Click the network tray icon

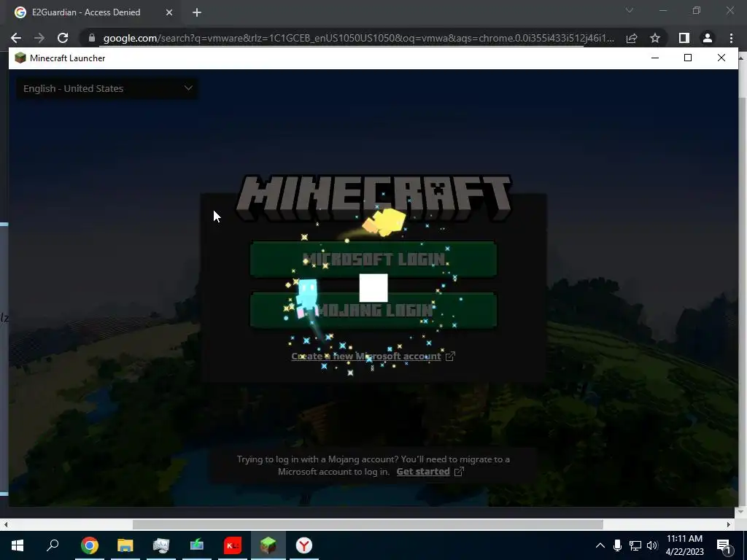(635, 545)
